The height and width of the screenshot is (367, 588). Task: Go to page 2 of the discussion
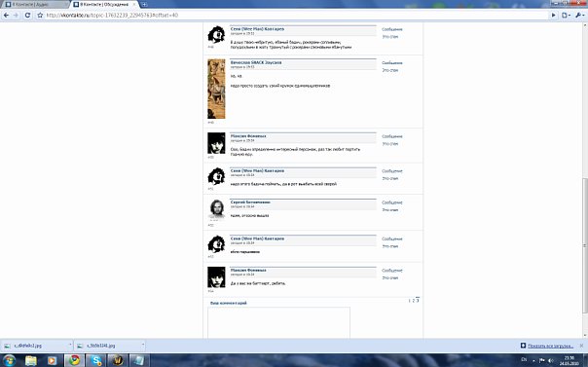[x=413, y=301]
